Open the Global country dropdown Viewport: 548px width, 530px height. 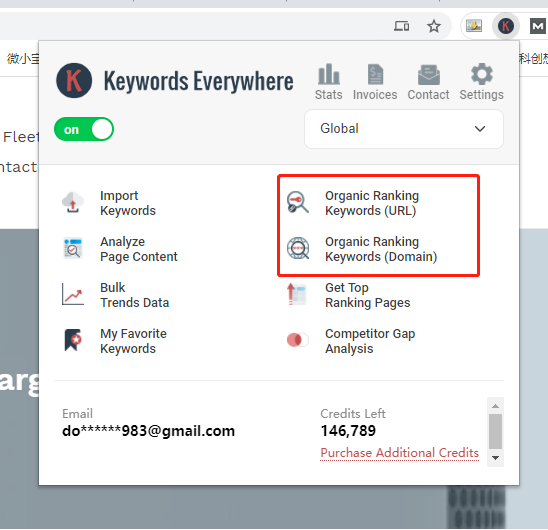tap(404, 129)
